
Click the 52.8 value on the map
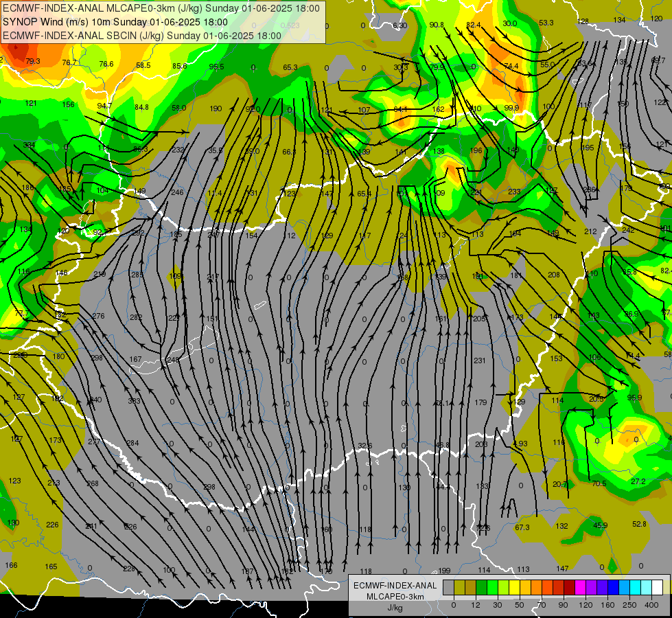point(639,524)
